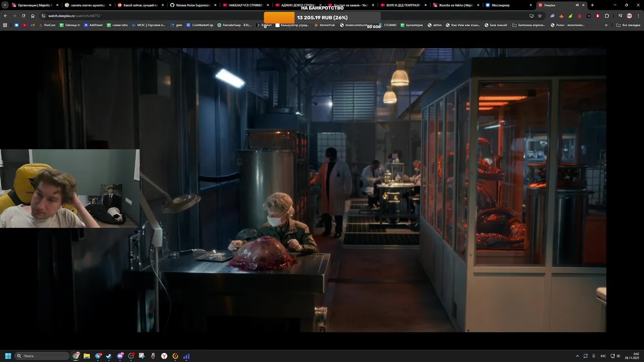
Task: Open a new browser tab
Action: coord(592,5)
